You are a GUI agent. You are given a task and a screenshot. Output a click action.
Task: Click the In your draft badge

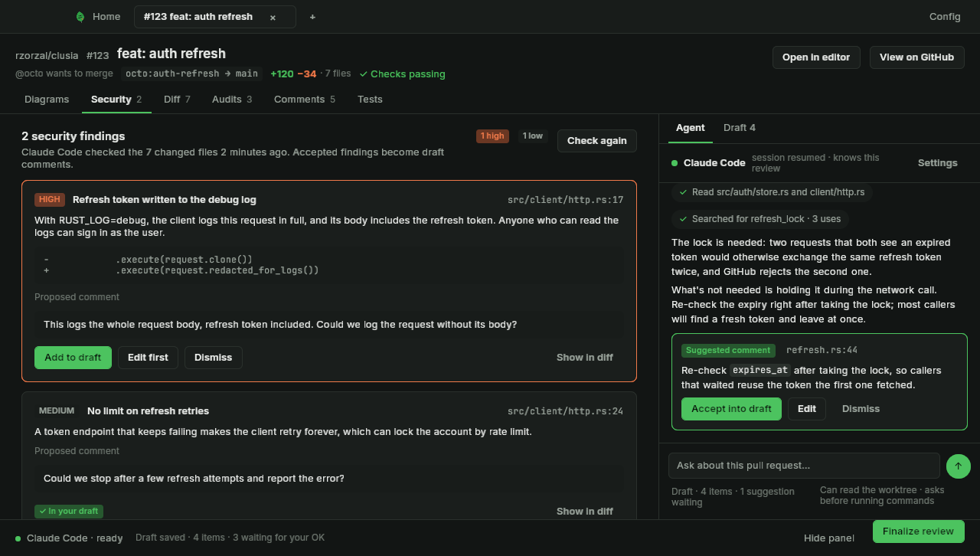pos(69,512)
